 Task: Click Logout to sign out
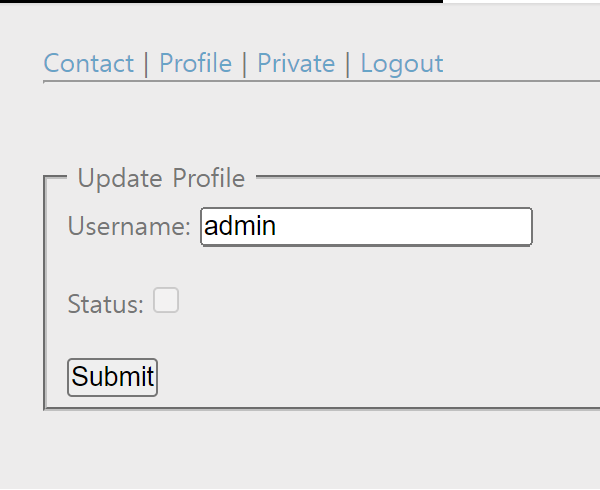(x=401, y=64)
